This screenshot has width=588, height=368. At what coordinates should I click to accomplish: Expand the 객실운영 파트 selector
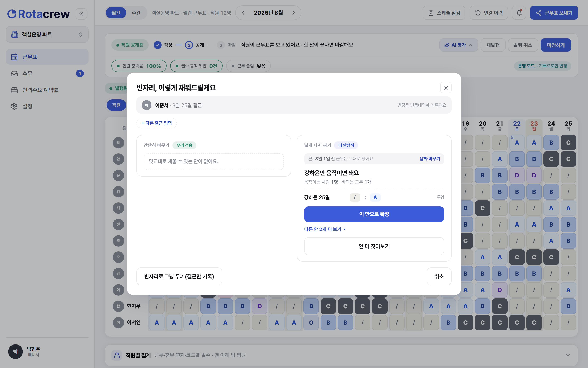(47, 34)
